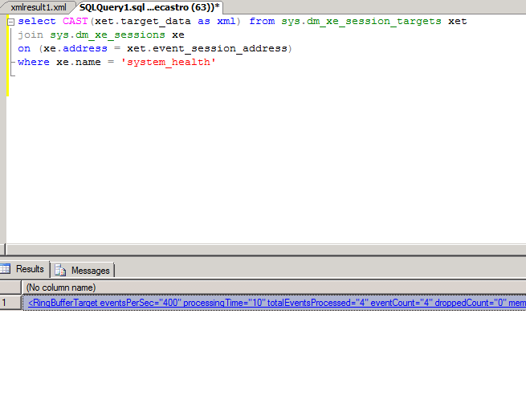This screenshot has height=420, width=526.
Task: Click the horizontal scrollbar below the editor
Action: [267, 250]
